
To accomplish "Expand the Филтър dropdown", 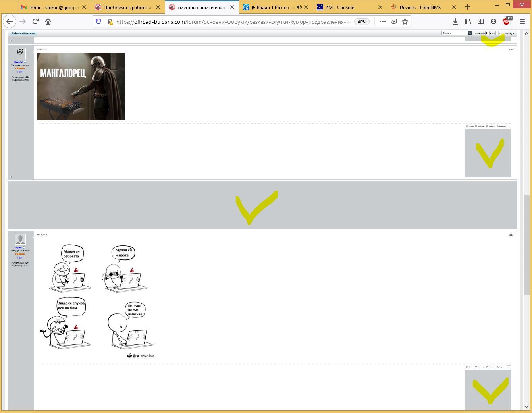I will (509, 33).
